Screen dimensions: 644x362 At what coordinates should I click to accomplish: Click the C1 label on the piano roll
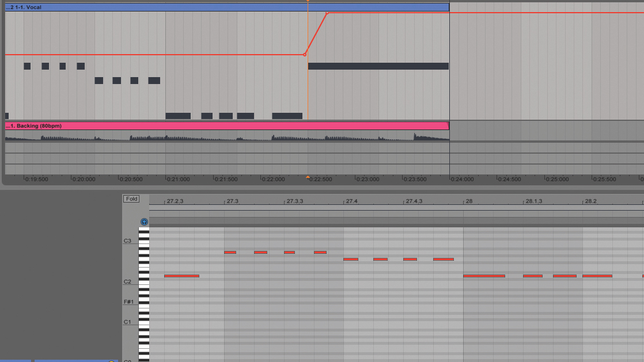(x=127, y=322)
